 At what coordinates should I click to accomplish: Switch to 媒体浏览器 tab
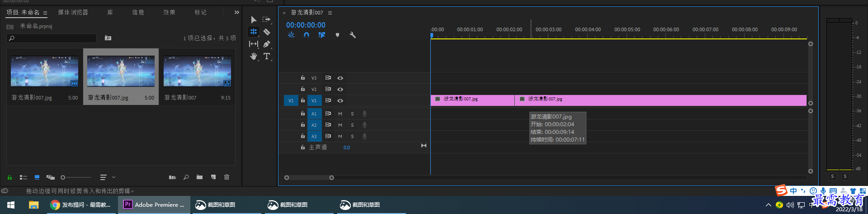click(73, 12)
